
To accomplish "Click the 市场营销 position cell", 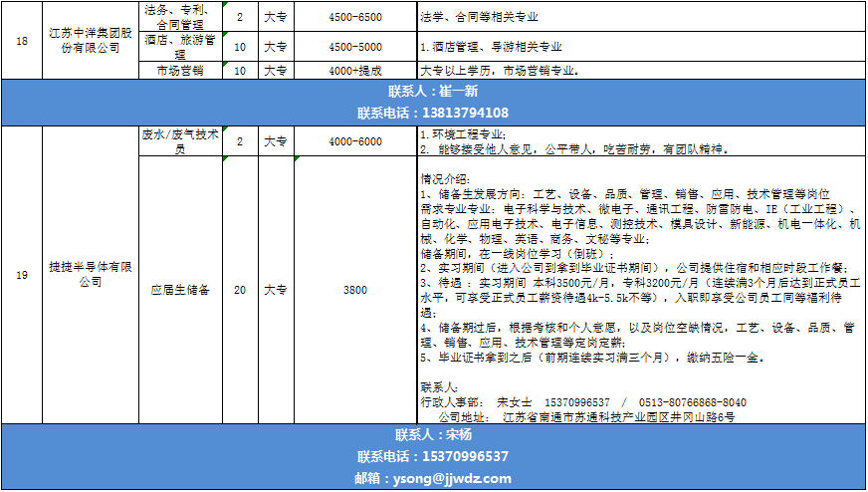I will [x=179, y=71].
